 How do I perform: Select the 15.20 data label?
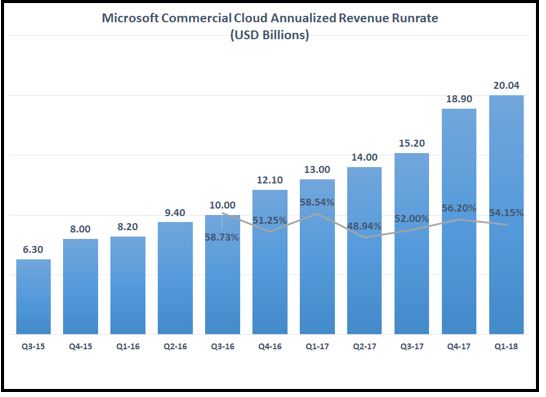click(x=412, y=143)
